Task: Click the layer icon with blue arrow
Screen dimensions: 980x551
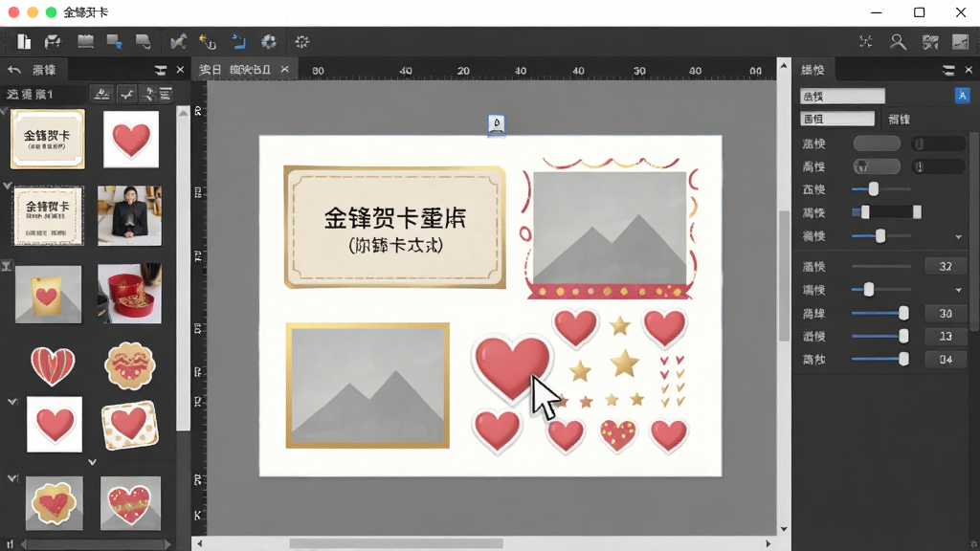Action: pyautogui.click(x=115, y=42)
